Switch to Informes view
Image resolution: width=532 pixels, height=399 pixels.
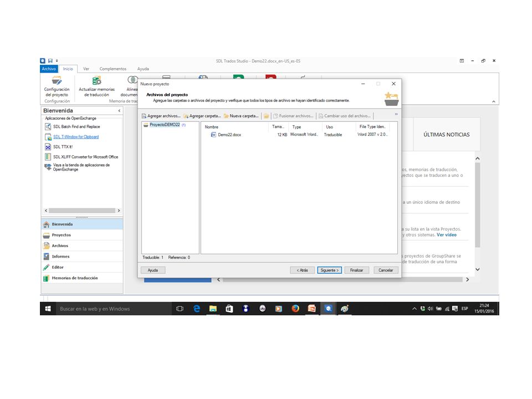coord(82,257)
